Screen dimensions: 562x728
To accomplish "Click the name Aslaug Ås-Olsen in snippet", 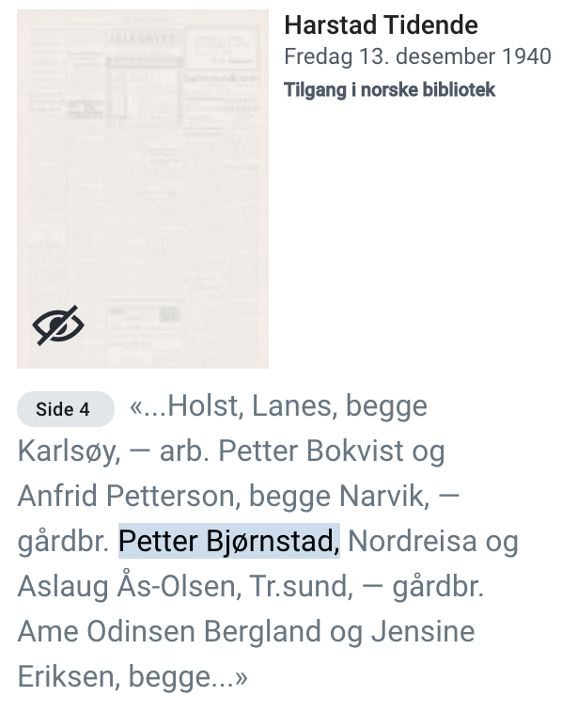I will 130,586.
